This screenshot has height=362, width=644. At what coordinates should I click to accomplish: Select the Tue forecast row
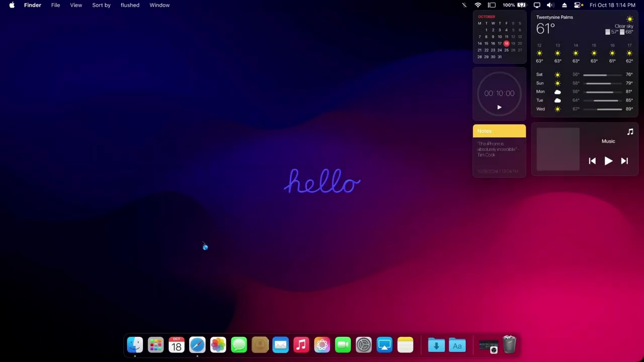click(x=584, y=100)
